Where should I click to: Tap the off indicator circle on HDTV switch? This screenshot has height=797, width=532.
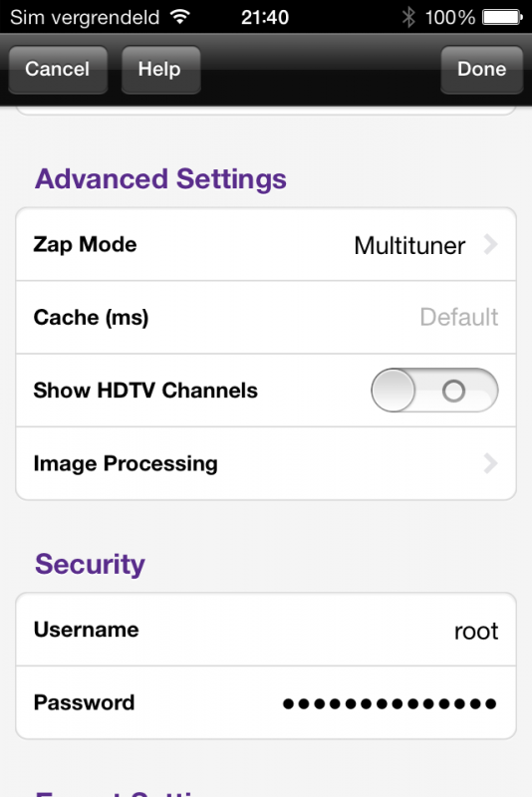pyautogui.click(x=453, y=391)
